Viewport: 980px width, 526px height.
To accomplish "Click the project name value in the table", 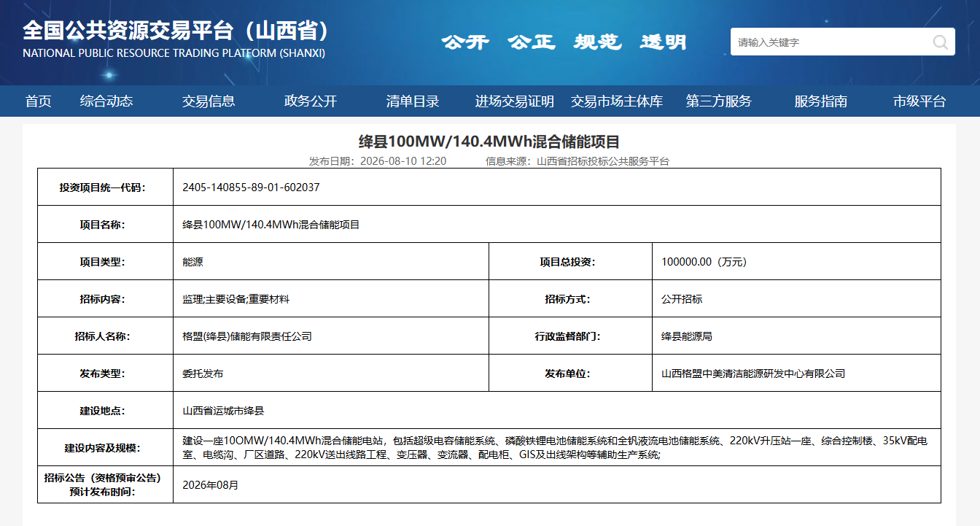I will (271, 225).
